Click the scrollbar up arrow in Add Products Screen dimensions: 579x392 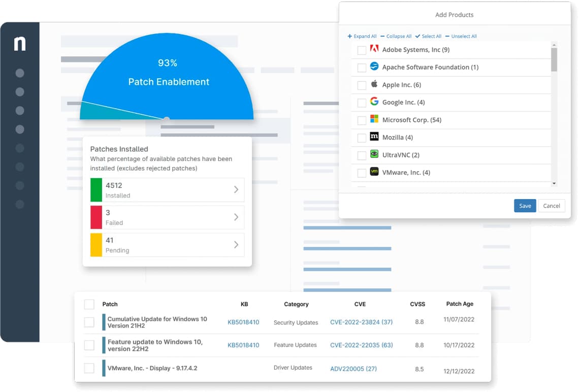point(554,45)
